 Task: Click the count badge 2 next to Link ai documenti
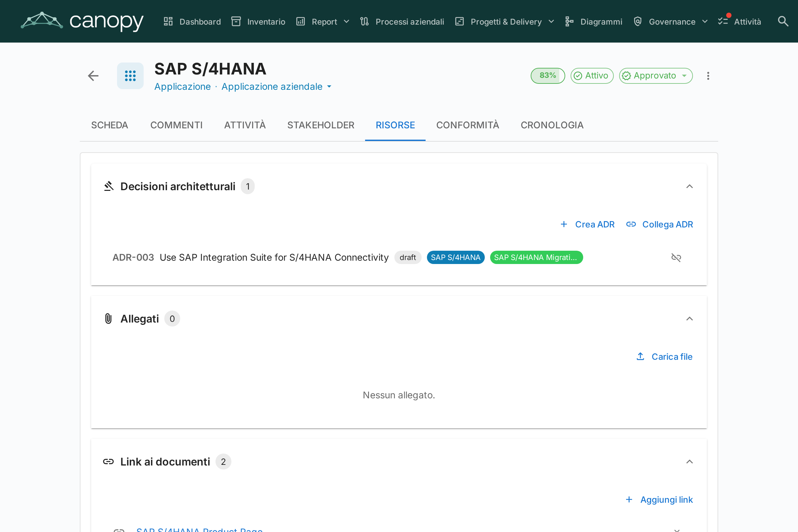click(x=223, y=462)
